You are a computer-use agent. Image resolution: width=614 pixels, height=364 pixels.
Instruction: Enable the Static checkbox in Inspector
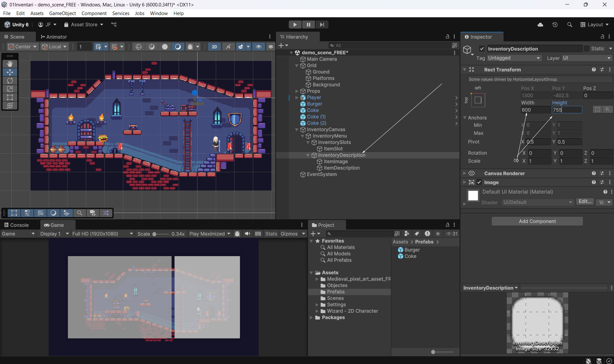pyautogui.click(x=586, y=49)
